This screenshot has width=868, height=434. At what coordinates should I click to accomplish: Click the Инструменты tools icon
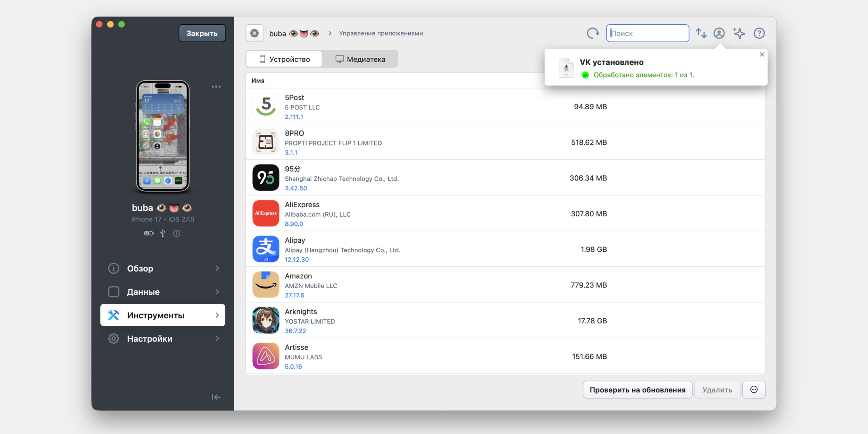[114, 315]
